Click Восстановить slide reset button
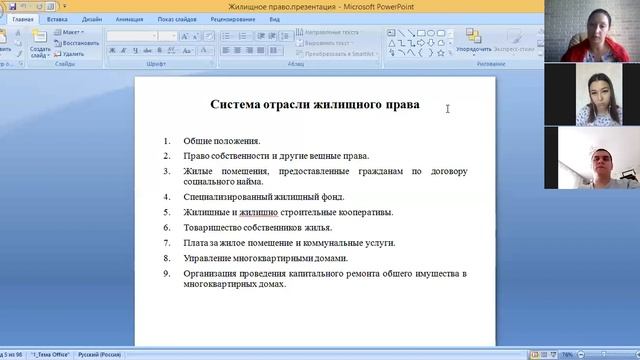The image size is (640, 360). [77, 43]
